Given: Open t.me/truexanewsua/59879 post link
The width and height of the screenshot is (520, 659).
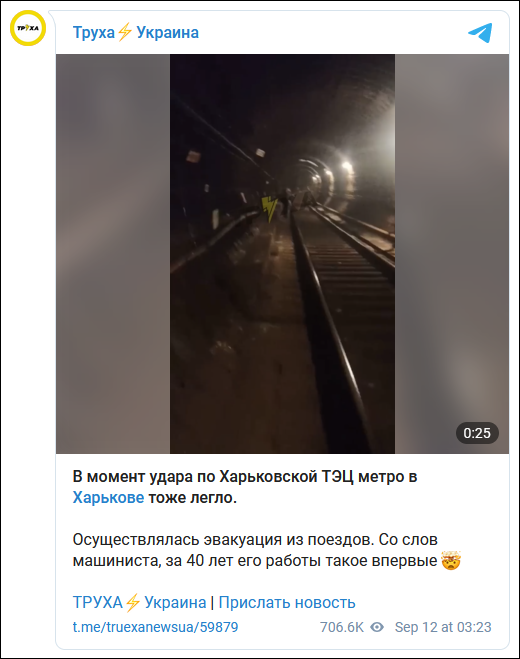Looking at the screenshot, I should click(x=156, y=627).
